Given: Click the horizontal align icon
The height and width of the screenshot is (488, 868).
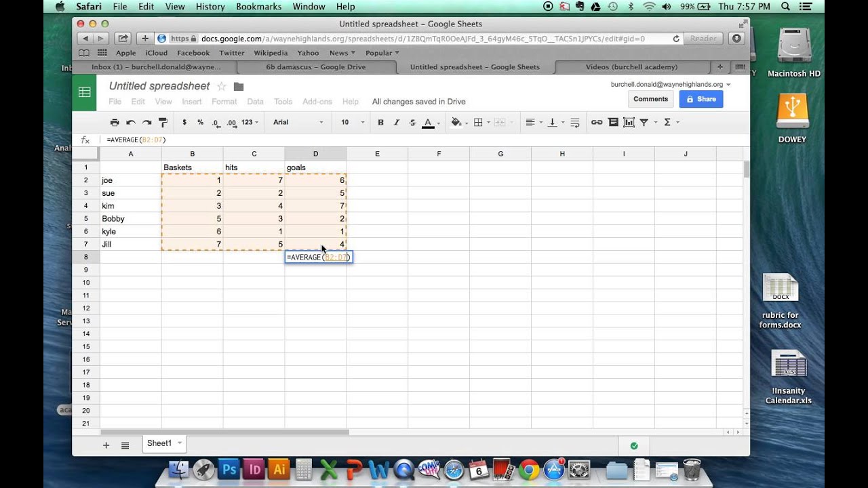Looking at the screenshot, I should [530, 123].
